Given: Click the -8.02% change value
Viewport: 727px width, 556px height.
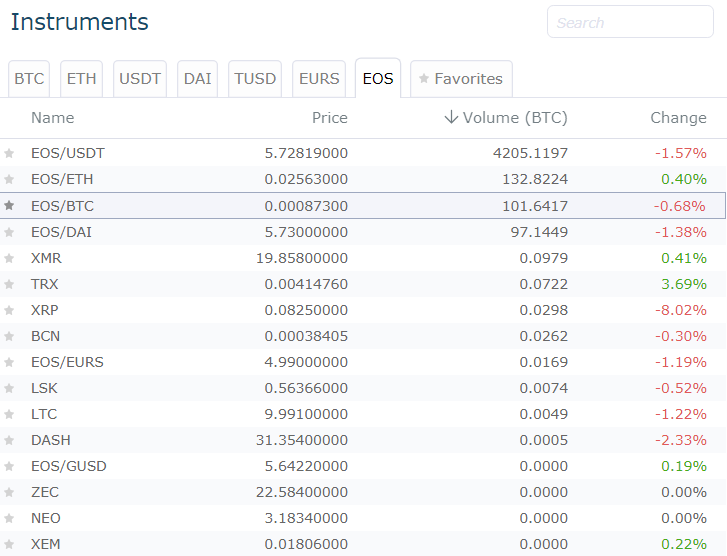Looking at the screenshot, I should click(x=681, y=310).
